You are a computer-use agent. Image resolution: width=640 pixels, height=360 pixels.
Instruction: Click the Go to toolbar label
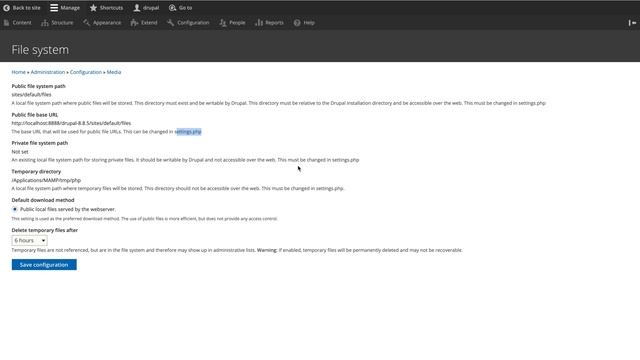(x=185, y=8)
